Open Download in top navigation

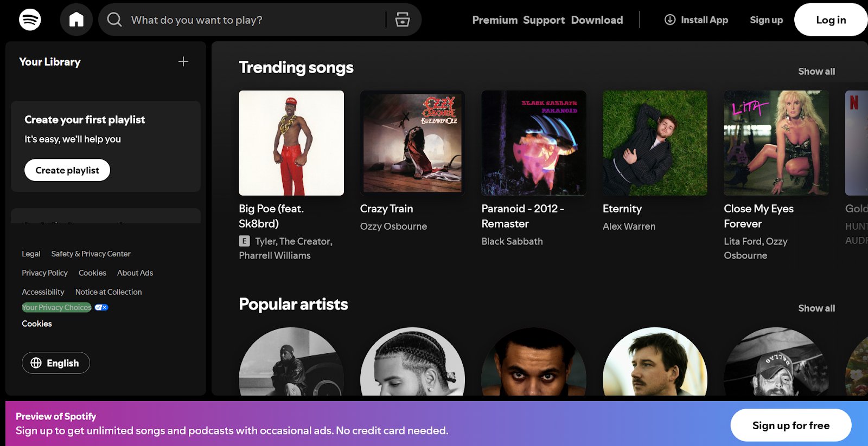coord(597,20)
